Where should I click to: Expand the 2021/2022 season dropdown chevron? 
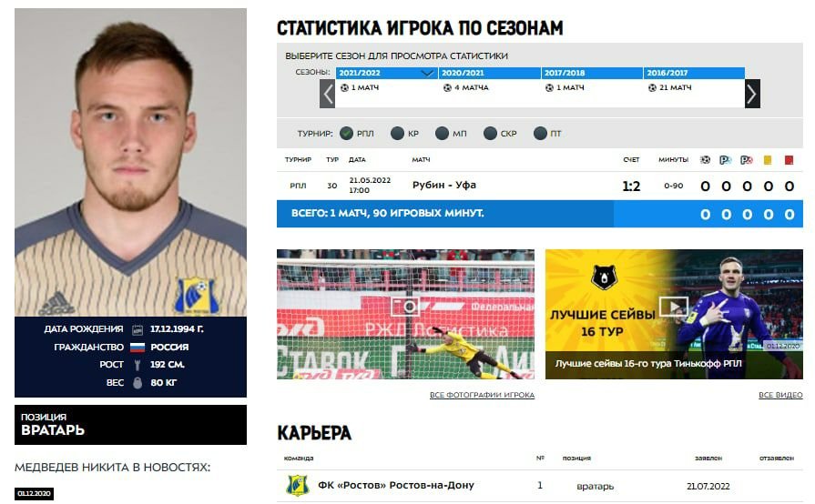(x=427, y=73)
